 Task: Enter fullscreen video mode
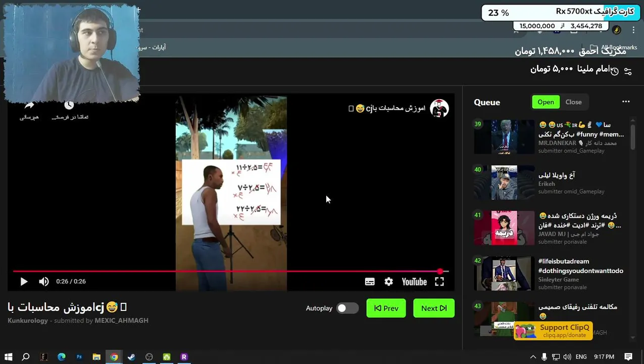[x=439, y=282]
